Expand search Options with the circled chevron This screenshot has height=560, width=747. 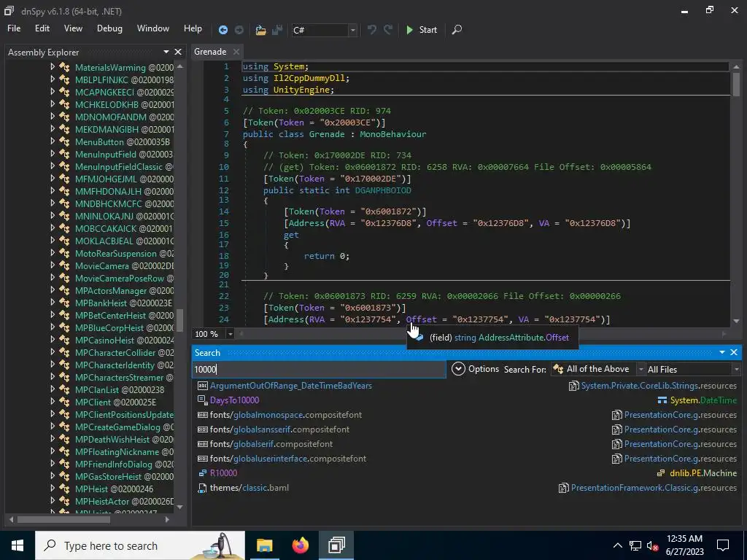click(458, 369)
